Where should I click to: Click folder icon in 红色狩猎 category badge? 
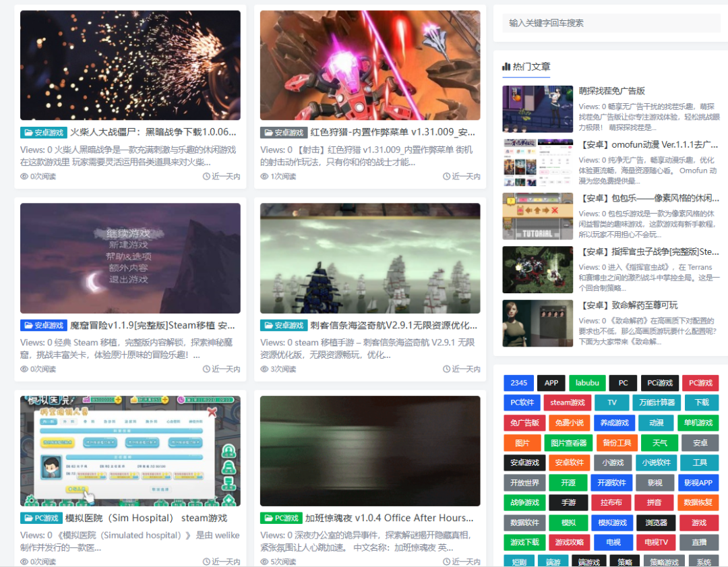(268, 133)
